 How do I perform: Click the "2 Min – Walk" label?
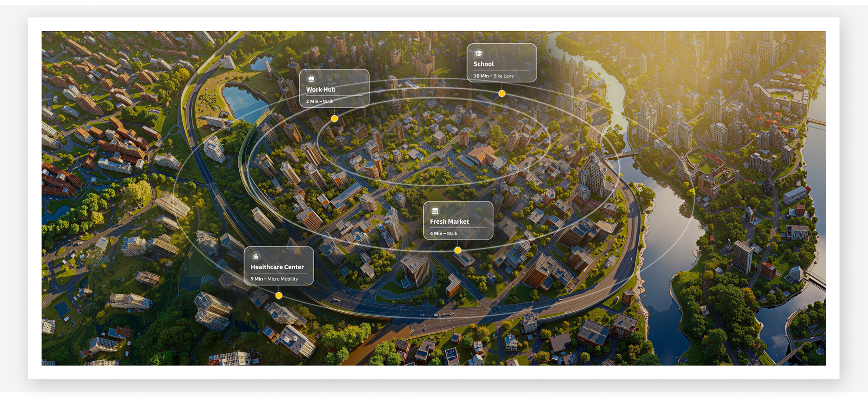[x=320, y=102]
